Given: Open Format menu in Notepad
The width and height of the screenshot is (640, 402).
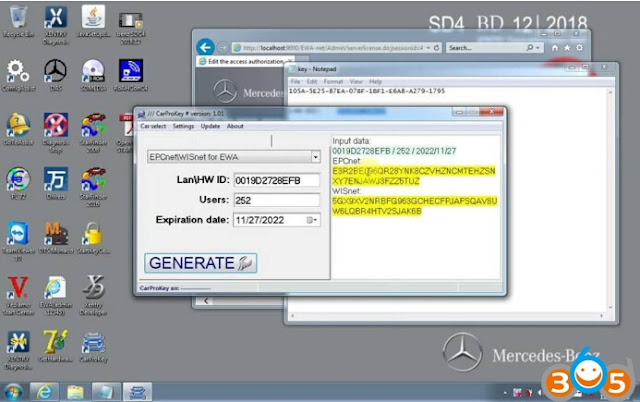Looking at the screenshot, I should [333, 82].
